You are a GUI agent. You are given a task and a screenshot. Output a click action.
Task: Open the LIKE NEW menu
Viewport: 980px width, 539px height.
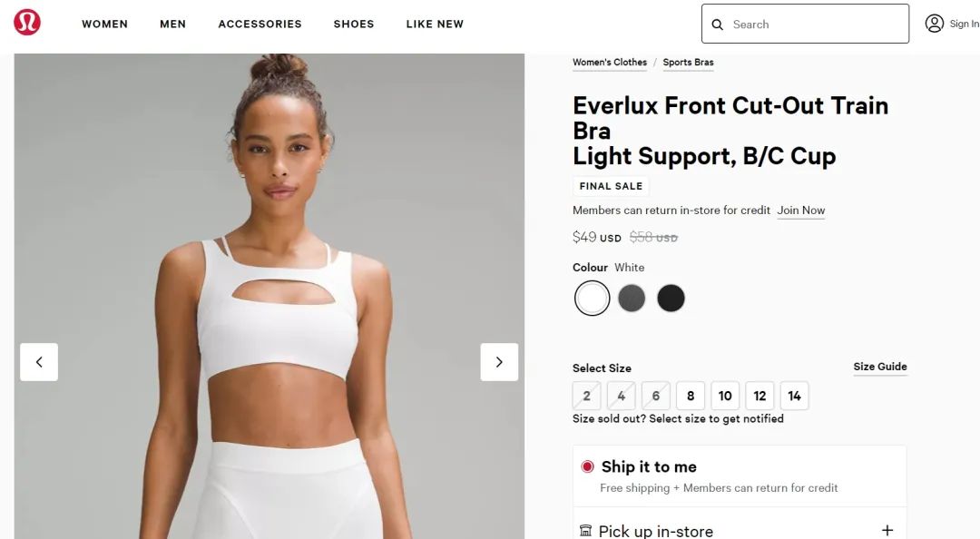pyautogui.click(x=435, y=24)
